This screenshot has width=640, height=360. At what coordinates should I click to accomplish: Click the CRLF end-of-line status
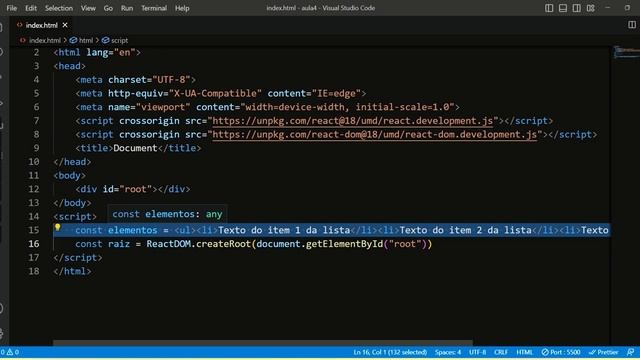[x=501, y=352]
